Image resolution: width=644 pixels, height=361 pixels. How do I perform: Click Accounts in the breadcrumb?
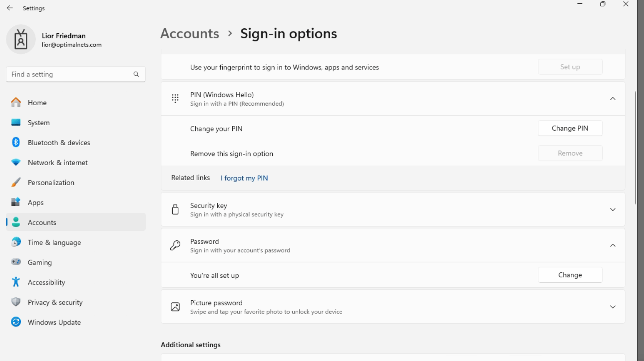[x=190, y=33]
